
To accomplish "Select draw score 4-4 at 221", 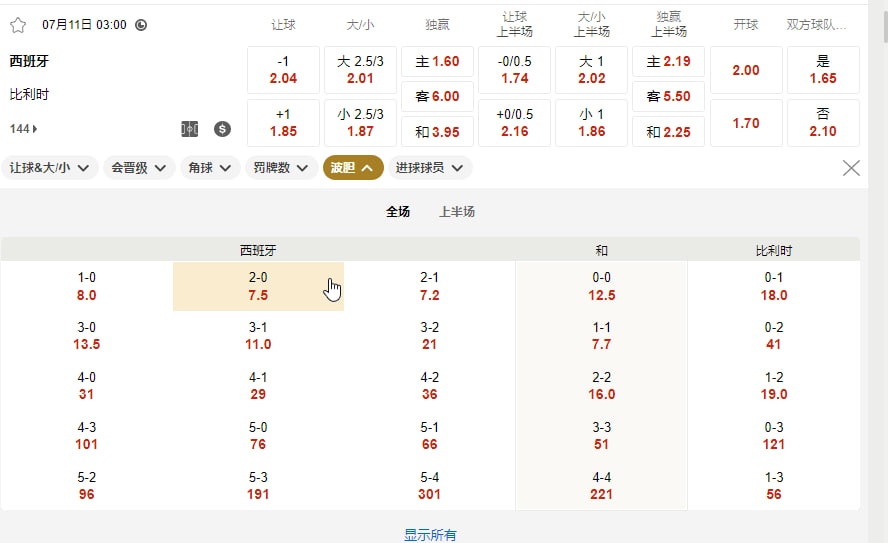I will (602, 486).
